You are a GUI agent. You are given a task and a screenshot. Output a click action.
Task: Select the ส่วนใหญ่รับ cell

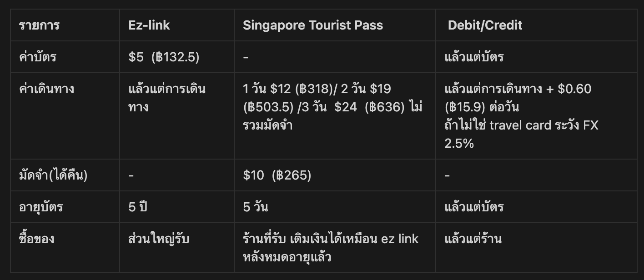[x=159, y=239]
